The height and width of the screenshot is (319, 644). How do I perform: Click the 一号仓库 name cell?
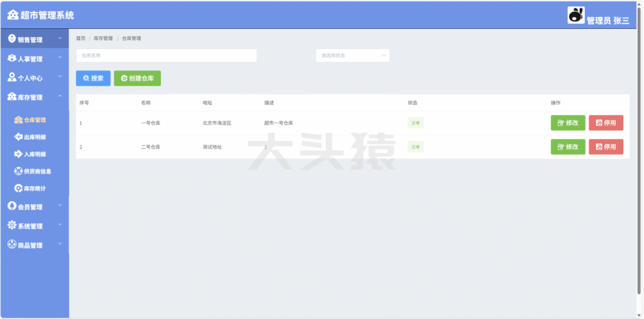(x=151, y=123)
